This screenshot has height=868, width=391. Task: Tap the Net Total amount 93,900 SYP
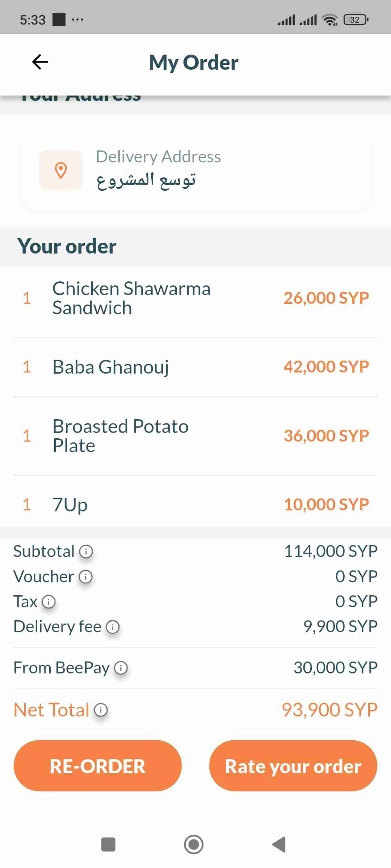(x=329, y=710)
